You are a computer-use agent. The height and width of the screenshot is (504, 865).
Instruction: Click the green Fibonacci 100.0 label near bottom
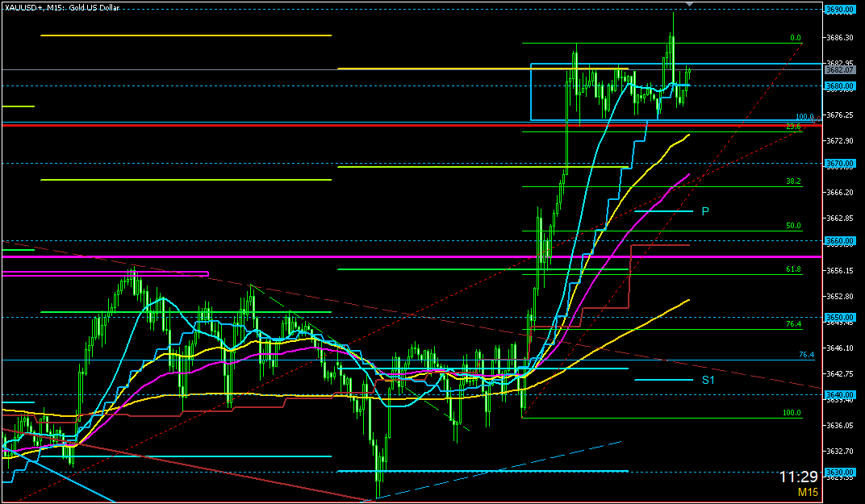coord(792,413)
